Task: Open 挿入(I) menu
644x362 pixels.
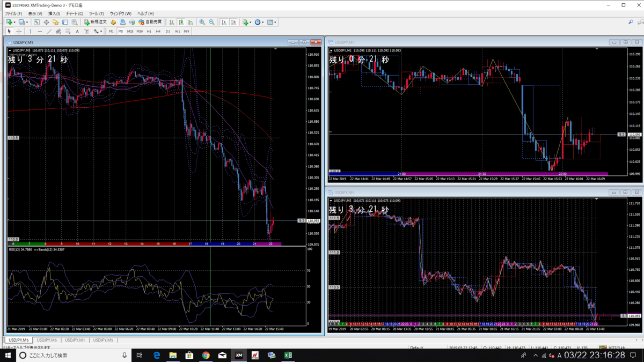Action: click(x=54, y=13)
